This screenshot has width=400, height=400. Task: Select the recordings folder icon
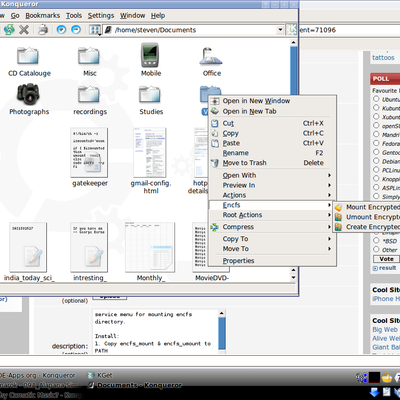[x=89, y=94]
